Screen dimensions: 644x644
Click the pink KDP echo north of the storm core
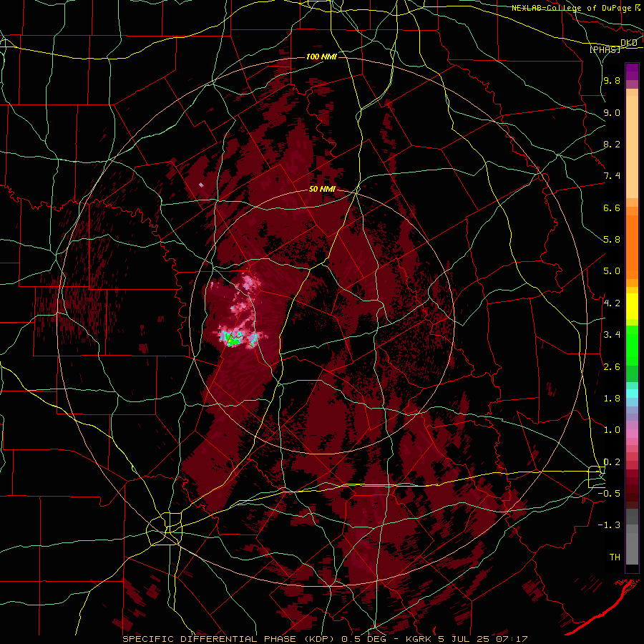(x=250, y=283)
